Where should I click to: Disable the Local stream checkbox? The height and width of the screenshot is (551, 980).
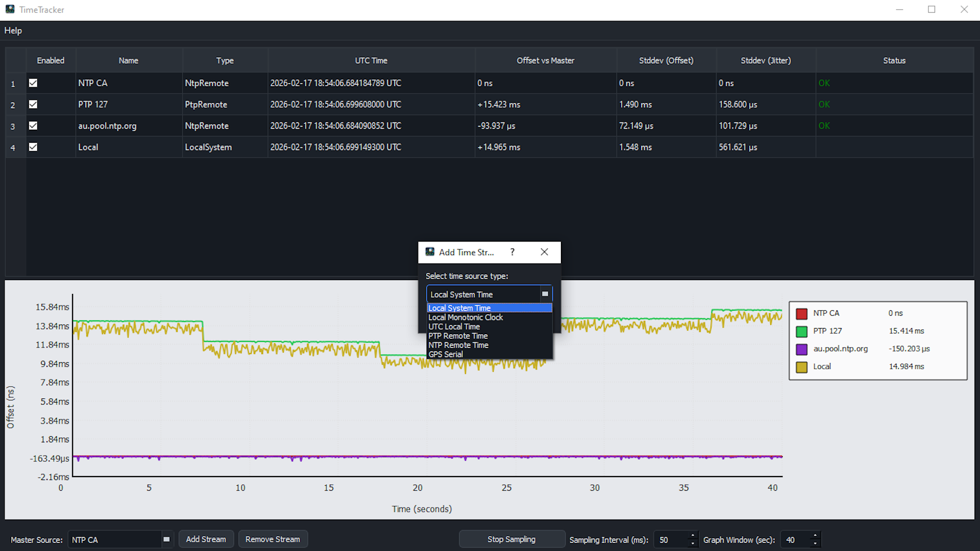[x=33, y=147]
